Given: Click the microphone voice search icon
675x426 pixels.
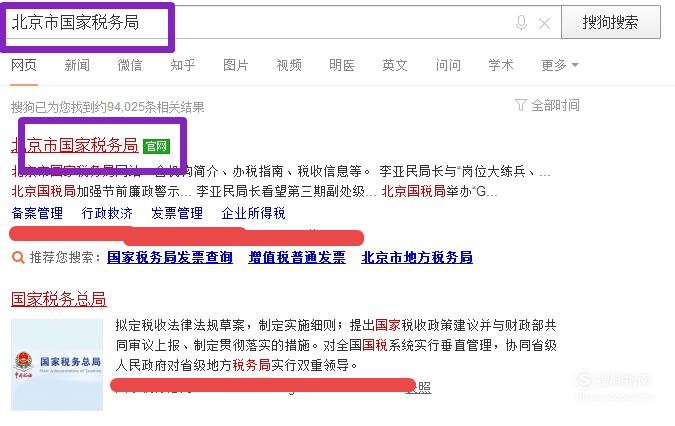Looking at the screenshot, I should click(x=521, y=23).
